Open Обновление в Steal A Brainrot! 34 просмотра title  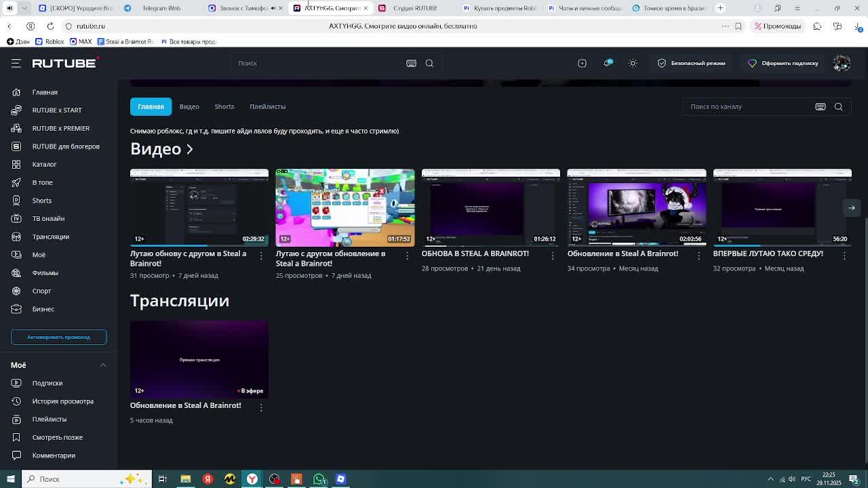623,253
